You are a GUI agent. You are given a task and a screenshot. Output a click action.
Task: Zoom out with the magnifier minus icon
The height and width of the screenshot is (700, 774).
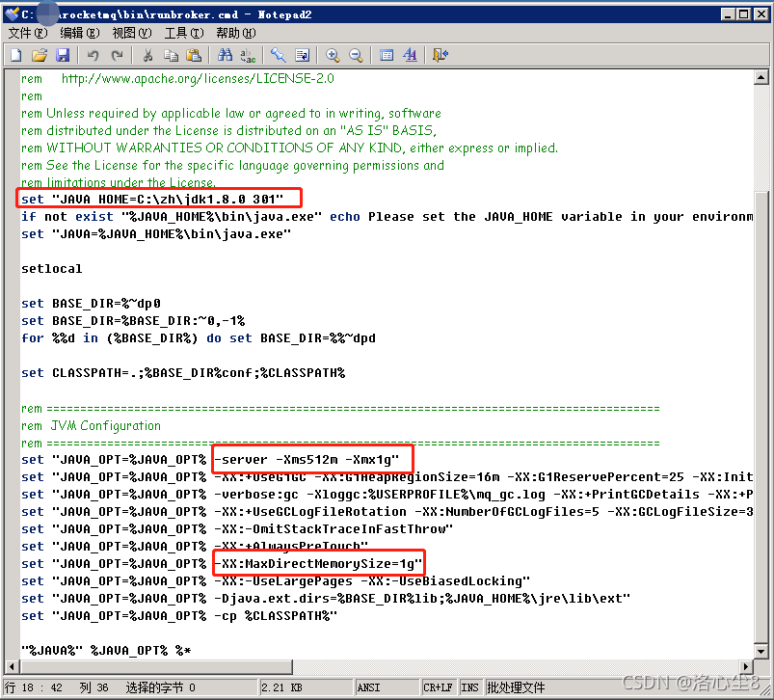(x=356, y=55)
